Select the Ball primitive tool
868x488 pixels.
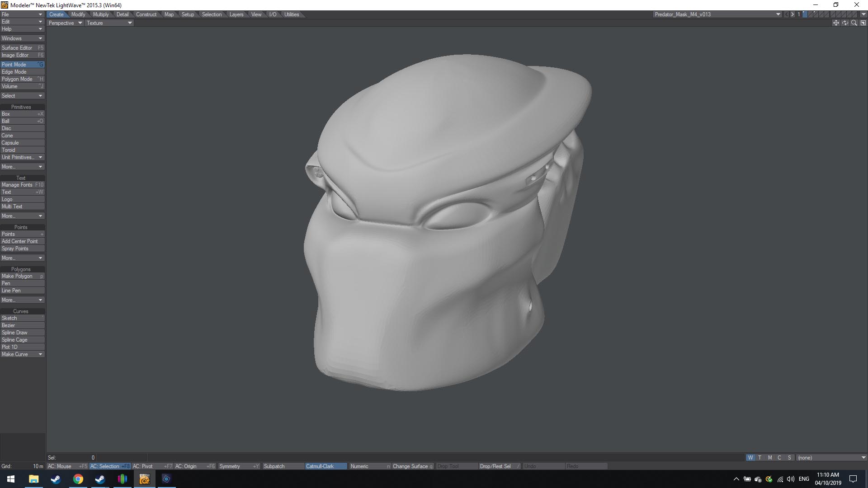[x=22, y=121]
